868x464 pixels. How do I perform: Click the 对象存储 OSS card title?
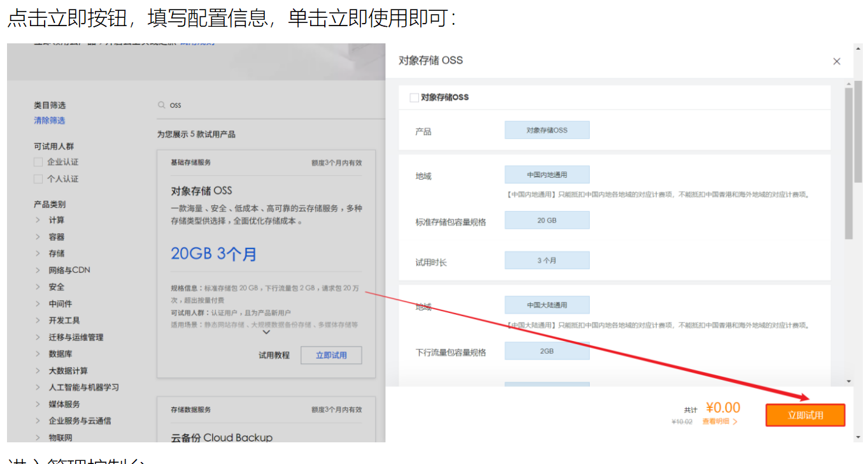201,191
